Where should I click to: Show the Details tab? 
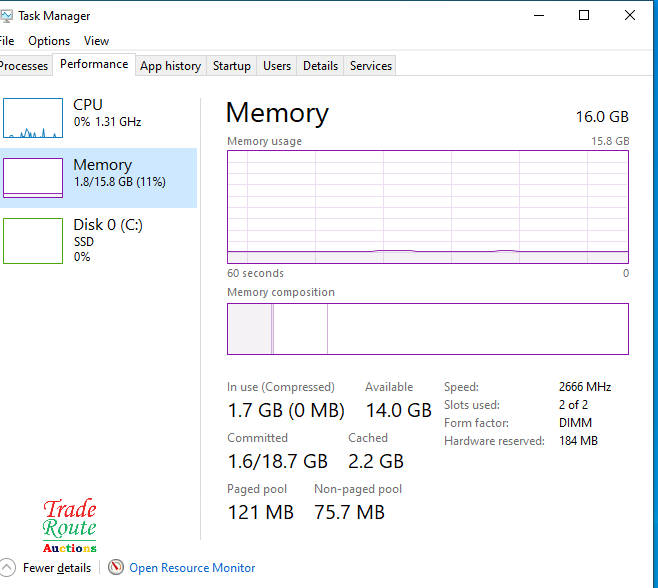click(320, 66)
